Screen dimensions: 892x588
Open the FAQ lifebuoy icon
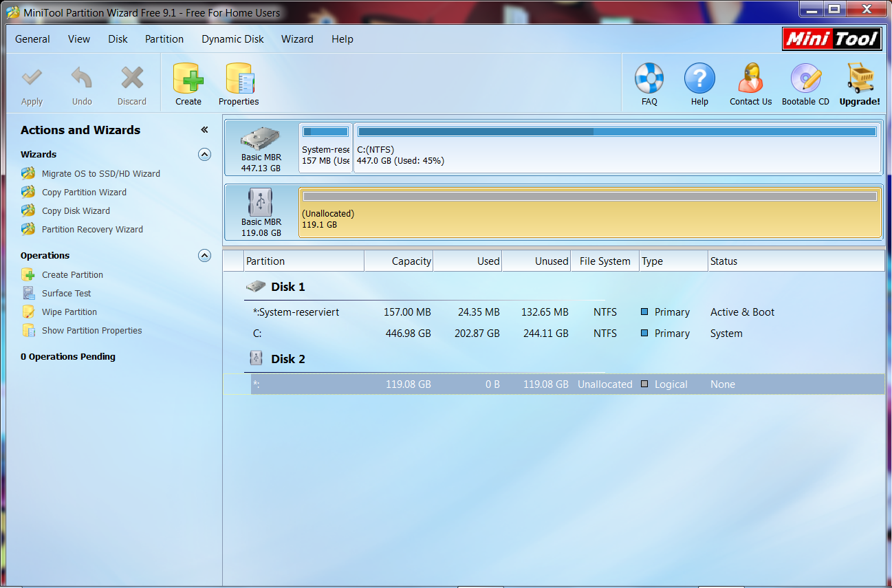[x=649, y=78]
